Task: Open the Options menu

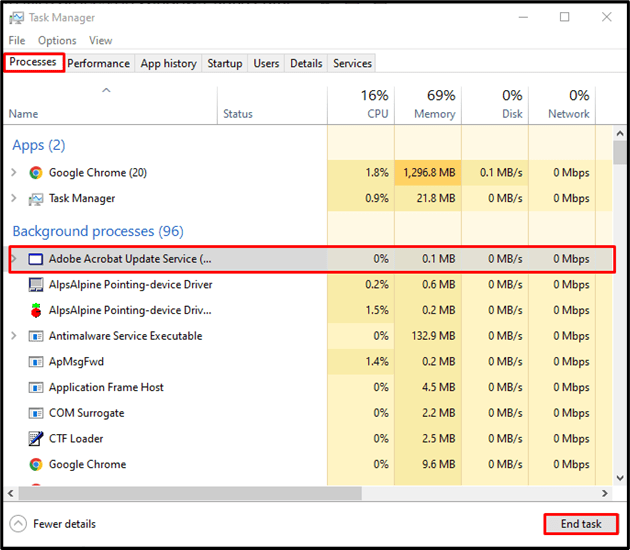Action: tap(57, 41)
